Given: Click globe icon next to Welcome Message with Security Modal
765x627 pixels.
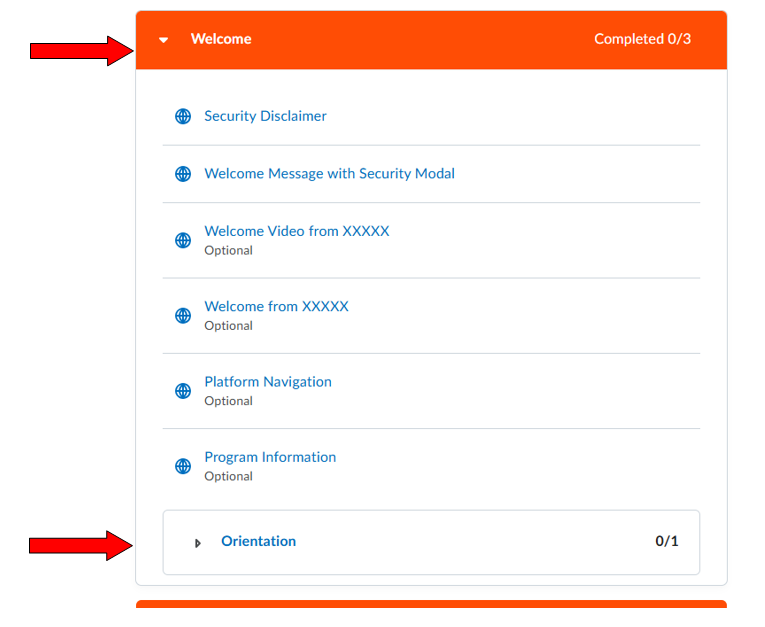Looking at the screenshot, I should 183,174.
